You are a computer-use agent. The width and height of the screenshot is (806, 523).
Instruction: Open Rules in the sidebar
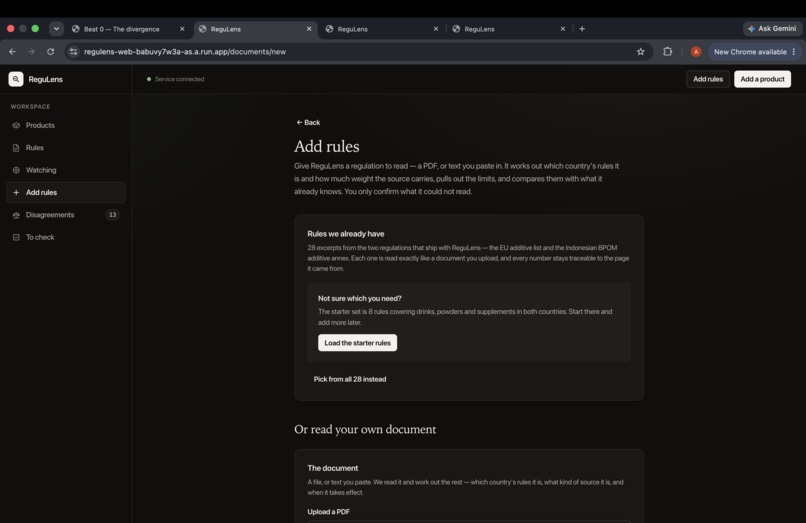click(x=66, y=148)
